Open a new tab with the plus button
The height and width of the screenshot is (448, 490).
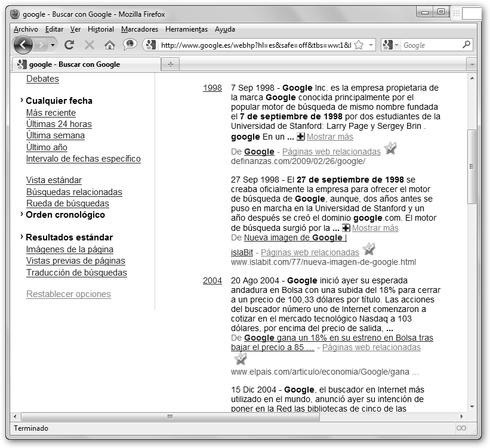tap(170, 64)
